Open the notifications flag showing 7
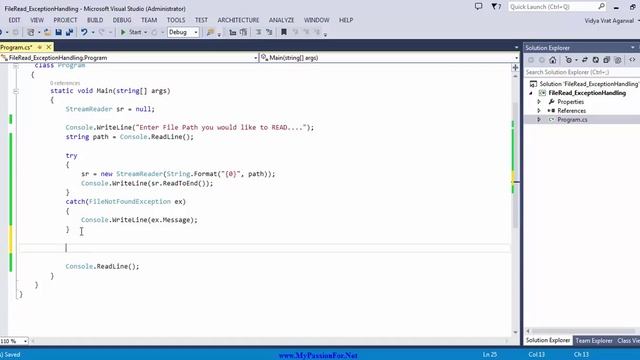The height and width of the screenshot is (360, 640). point(496,7)
